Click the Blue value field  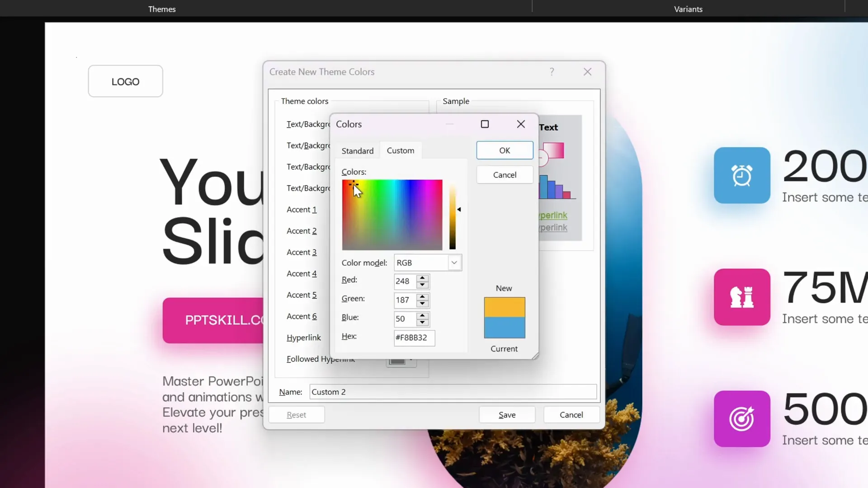coord(405,319)
